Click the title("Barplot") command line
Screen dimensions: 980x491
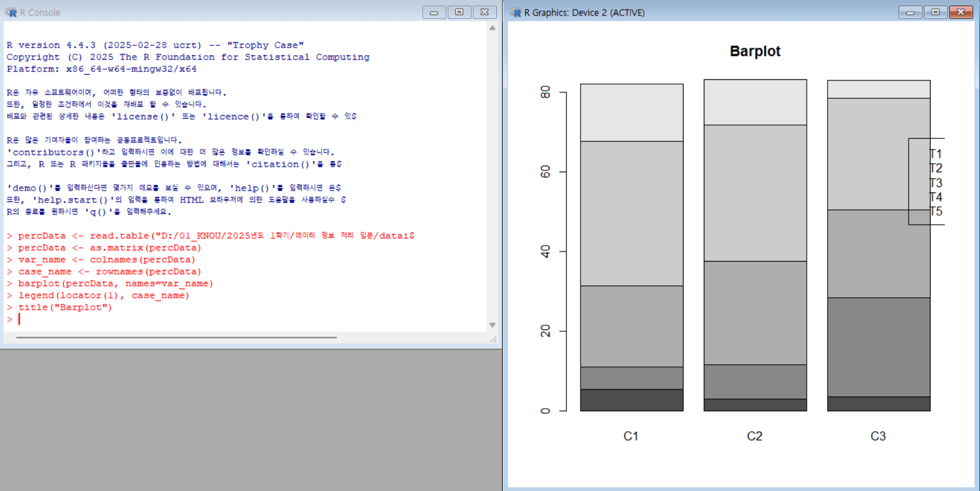[x=65, y=307]
